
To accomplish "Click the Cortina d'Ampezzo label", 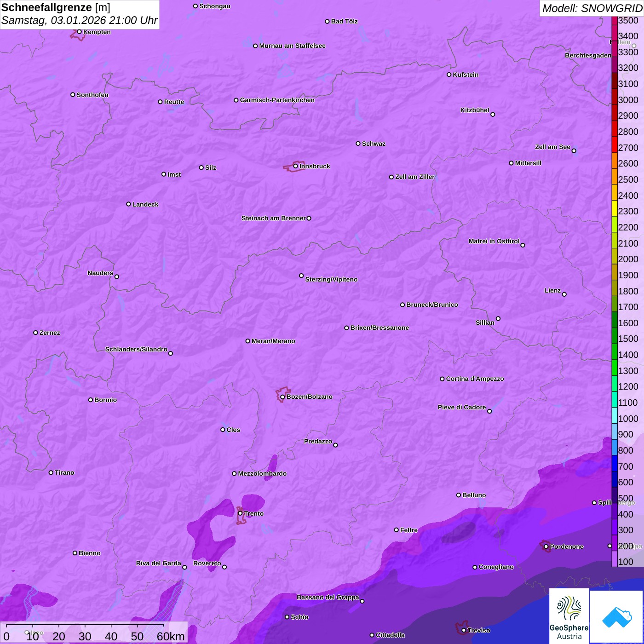I will 475,379.
